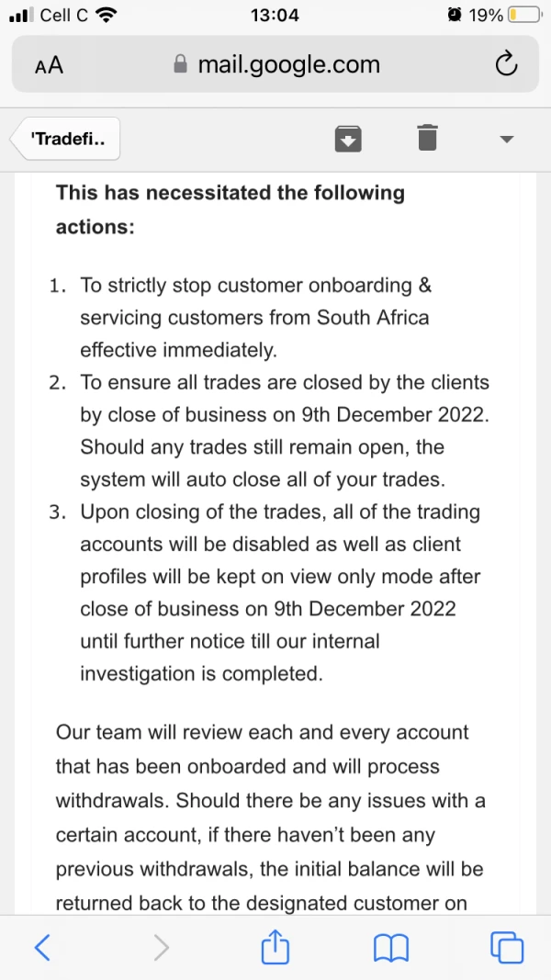Tap the Wi-Fi signal icon in the status bar
This screenshot has width=551, height=980.
pos(106,16)
